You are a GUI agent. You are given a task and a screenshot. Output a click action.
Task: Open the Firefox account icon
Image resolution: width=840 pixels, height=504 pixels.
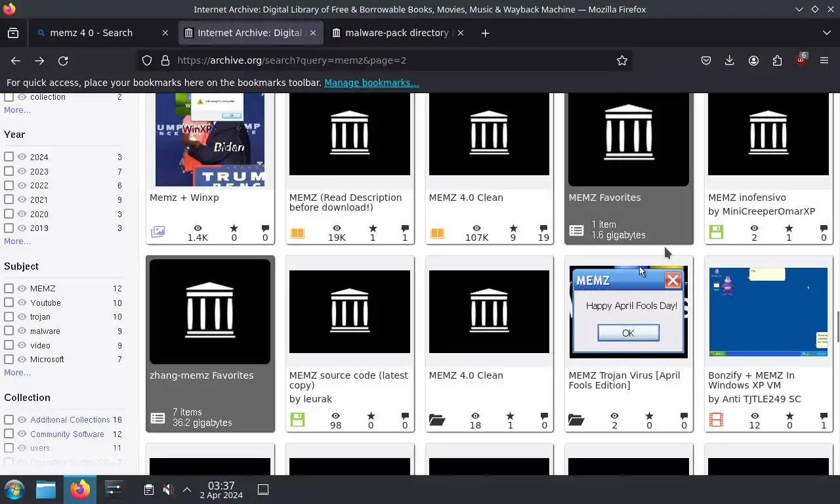[753, 60]
